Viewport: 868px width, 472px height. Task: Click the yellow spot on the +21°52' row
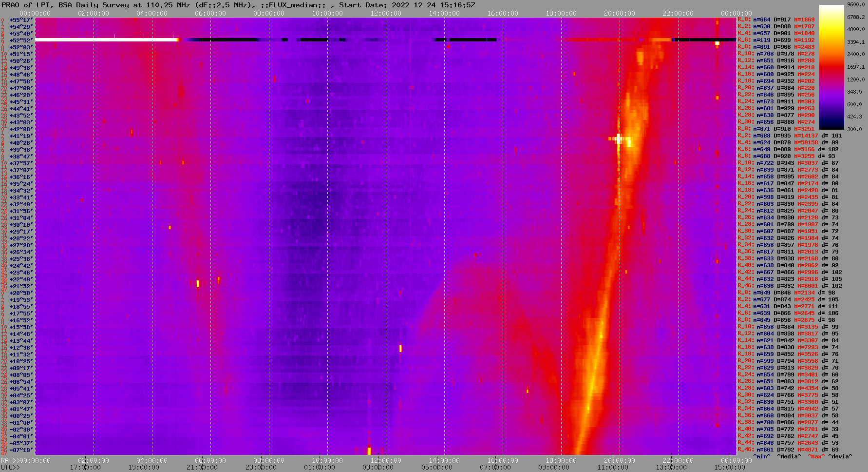198,284
